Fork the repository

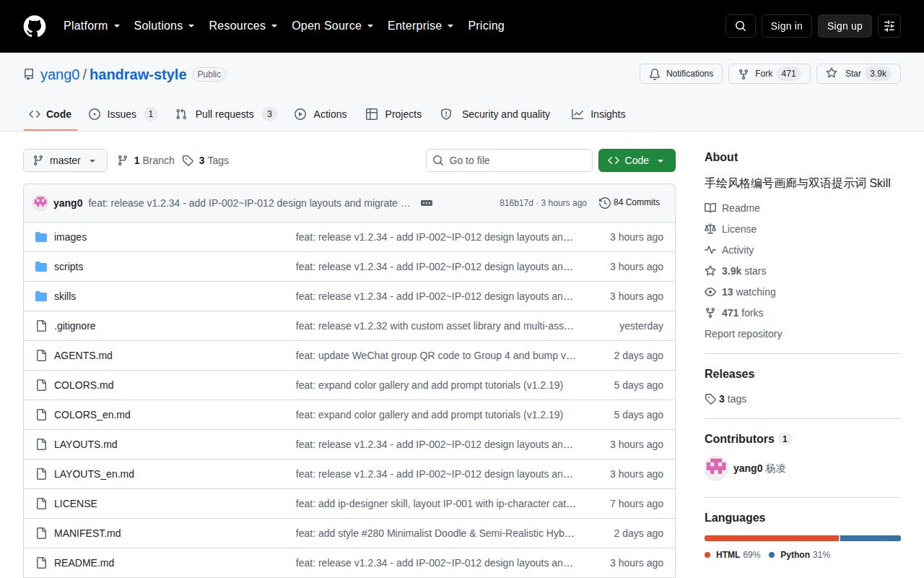(770, 74)
